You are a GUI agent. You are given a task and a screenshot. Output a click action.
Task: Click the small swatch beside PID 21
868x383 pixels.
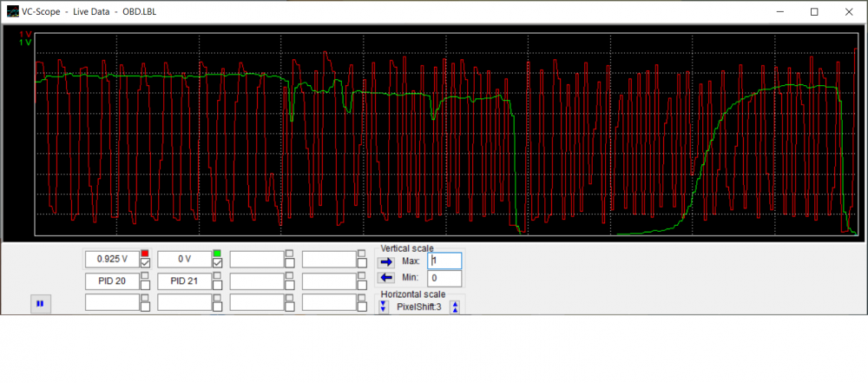[x=217, y=275]
